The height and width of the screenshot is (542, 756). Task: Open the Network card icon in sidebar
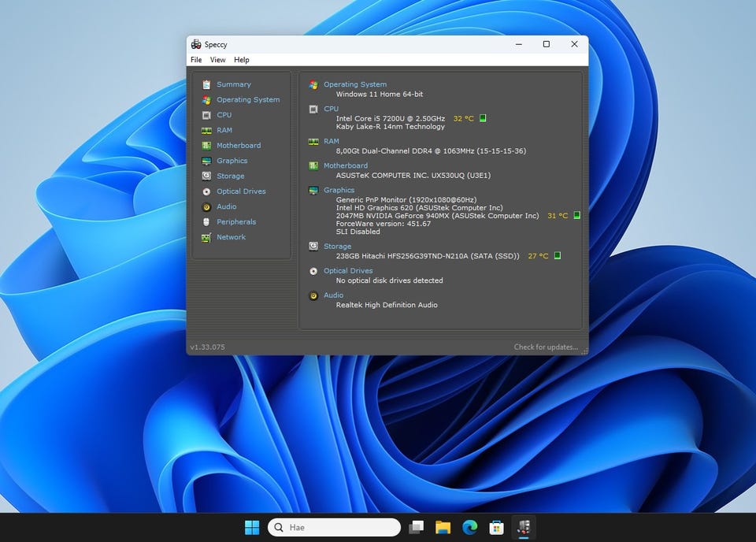(206, 237)
